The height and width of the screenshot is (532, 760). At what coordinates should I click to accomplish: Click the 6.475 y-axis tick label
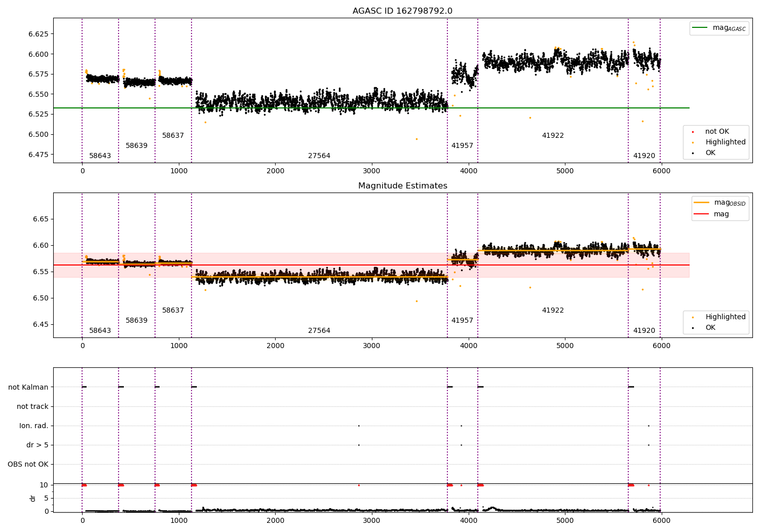(39, 155)
